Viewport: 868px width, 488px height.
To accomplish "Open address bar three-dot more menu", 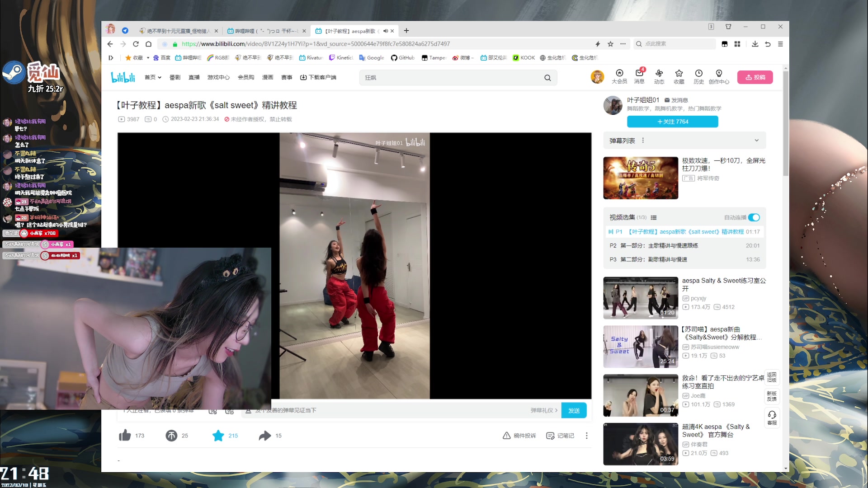I will 623,44.
